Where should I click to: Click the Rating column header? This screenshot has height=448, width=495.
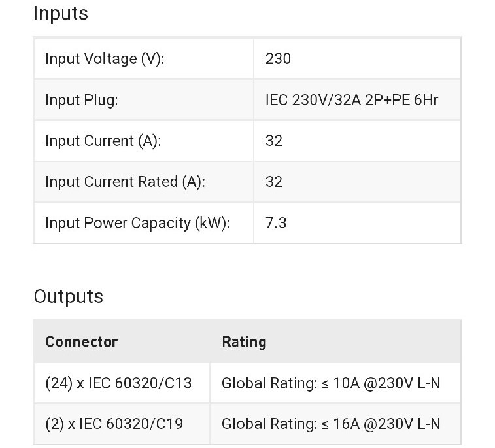[x=244, y=341]
